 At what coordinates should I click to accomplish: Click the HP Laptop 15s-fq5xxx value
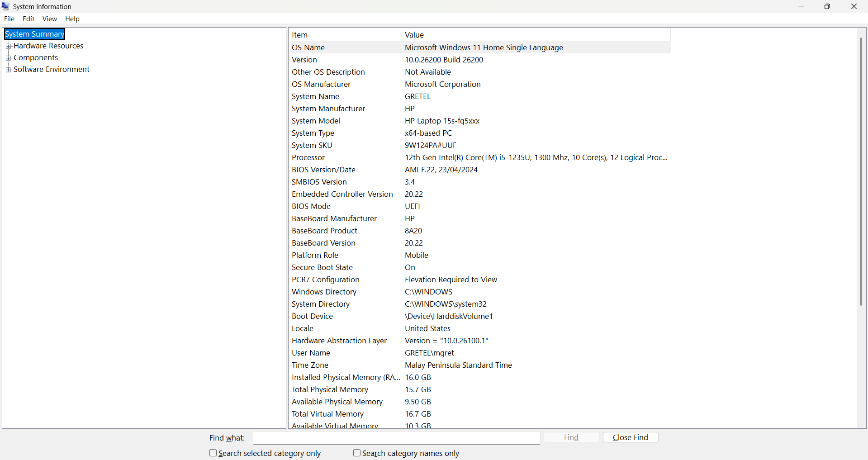point(442,121)
